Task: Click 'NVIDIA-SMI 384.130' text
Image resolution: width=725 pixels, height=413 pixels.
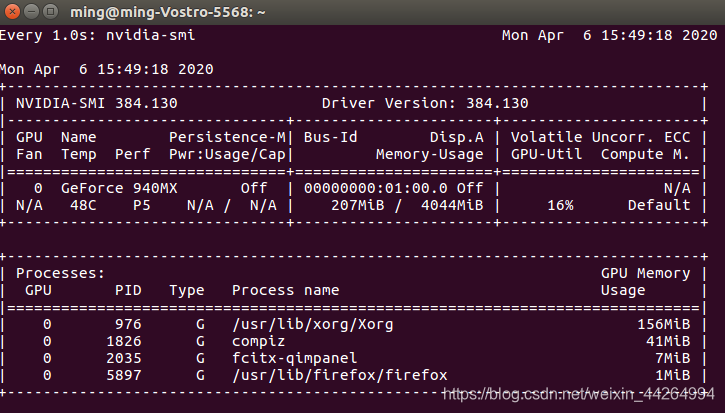Action: pos(97,103)
